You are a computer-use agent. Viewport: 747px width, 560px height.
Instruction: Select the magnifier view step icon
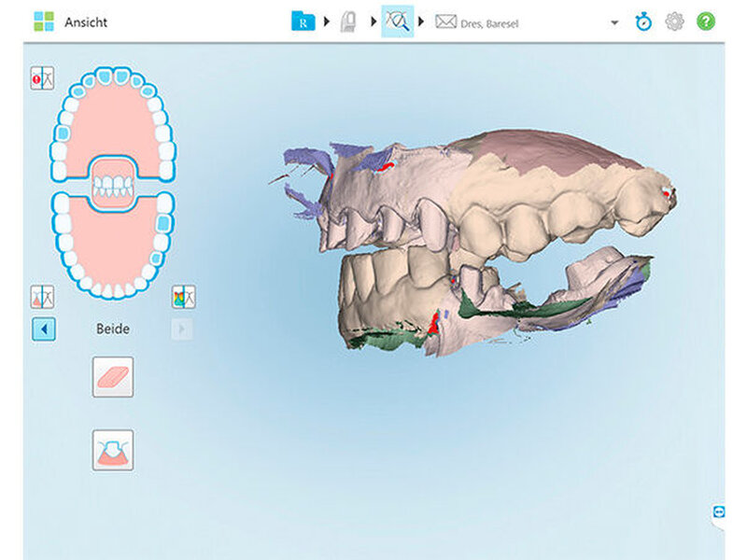click(398, 21)
